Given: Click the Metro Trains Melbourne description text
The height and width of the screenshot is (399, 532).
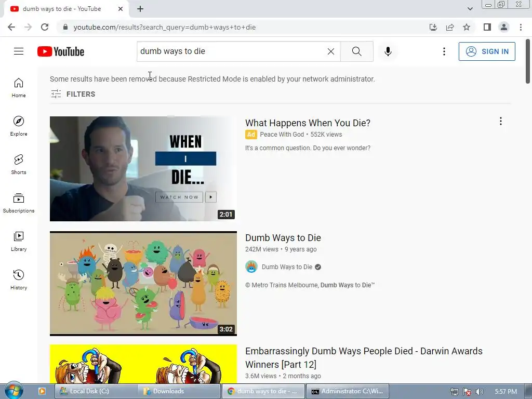Looking at the screenshot, I should (310, 285).
